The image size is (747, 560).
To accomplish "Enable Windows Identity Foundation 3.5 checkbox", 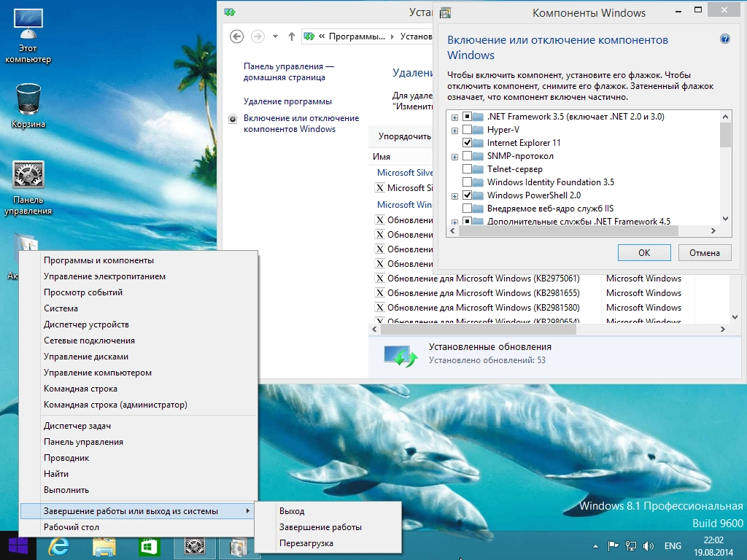I will (467, 182).
